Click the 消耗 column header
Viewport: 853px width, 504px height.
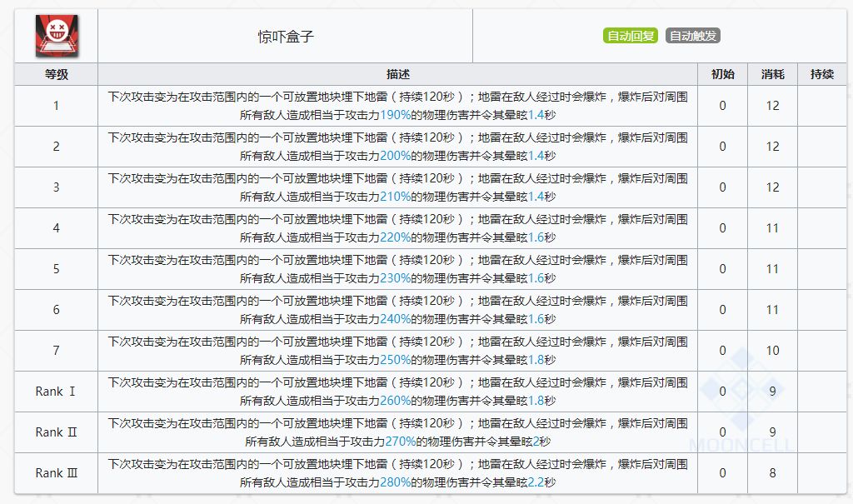click(x=772, y=75)
